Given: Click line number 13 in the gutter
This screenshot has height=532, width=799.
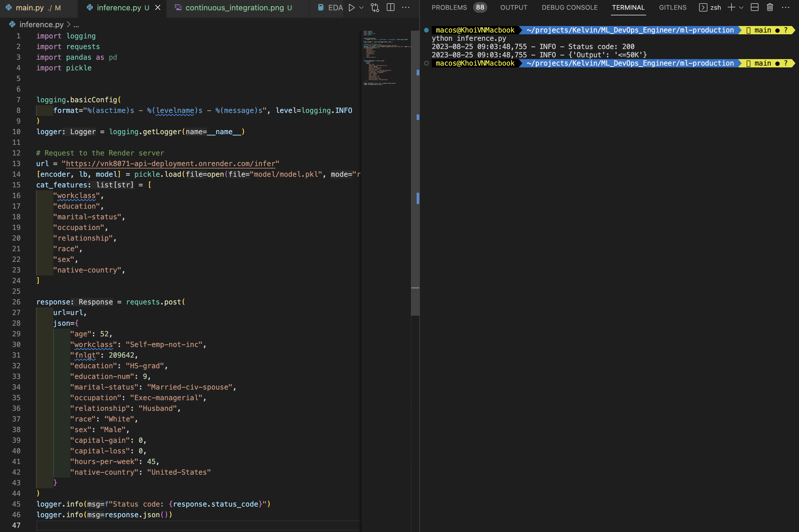Looking at the screenshot, I should point(16,163).
